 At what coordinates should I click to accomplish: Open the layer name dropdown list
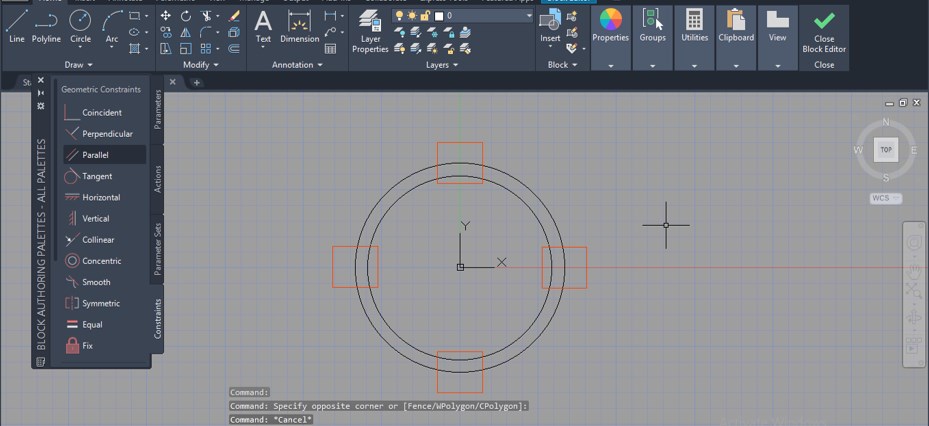pos(528,17)
